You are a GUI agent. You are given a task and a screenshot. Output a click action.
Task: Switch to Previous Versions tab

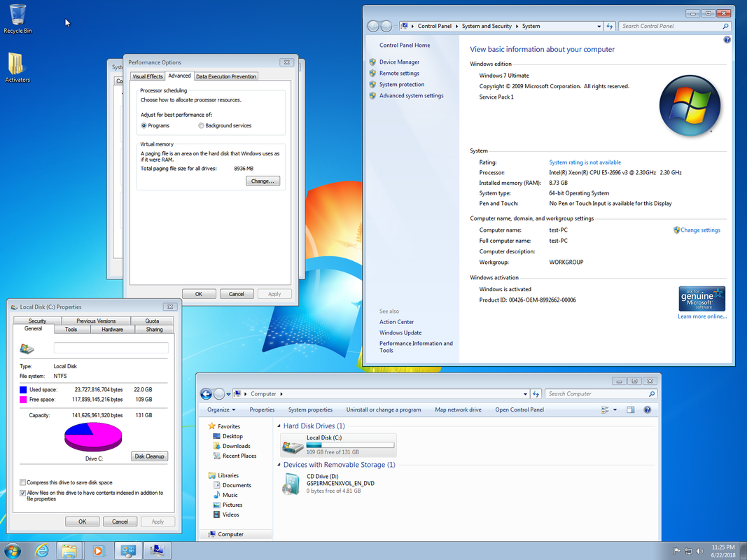[x=96, y=321]
